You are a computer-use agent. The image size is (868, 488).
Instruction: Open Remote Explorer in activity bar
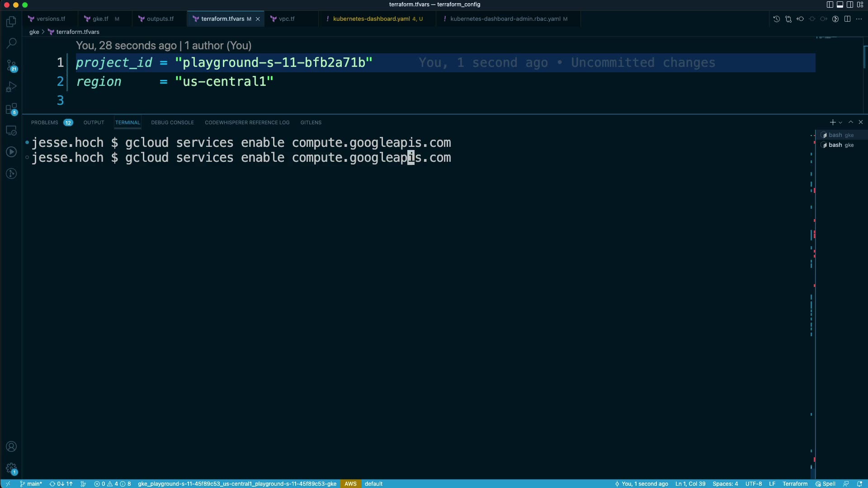click(11, 131)
